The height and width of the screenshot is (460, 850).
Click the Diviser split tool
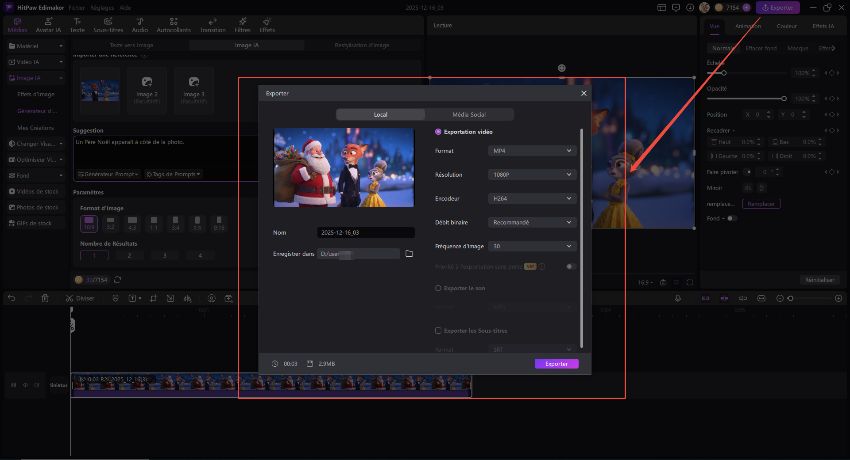[80, 298]
